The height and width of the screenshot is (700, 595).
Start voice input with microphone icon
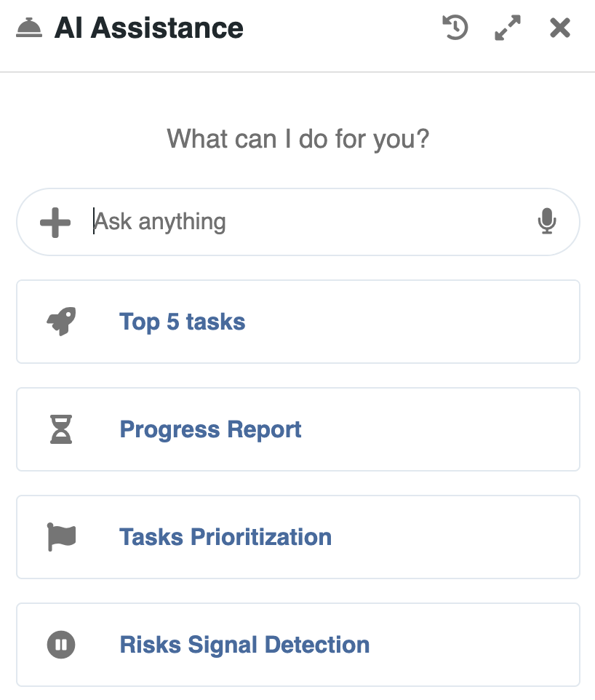point(547,222)
